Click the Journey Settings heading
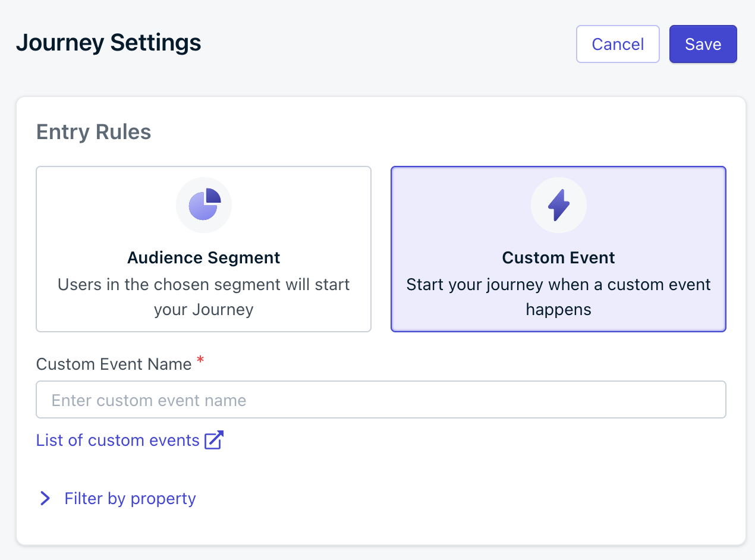 coord(109,43)
